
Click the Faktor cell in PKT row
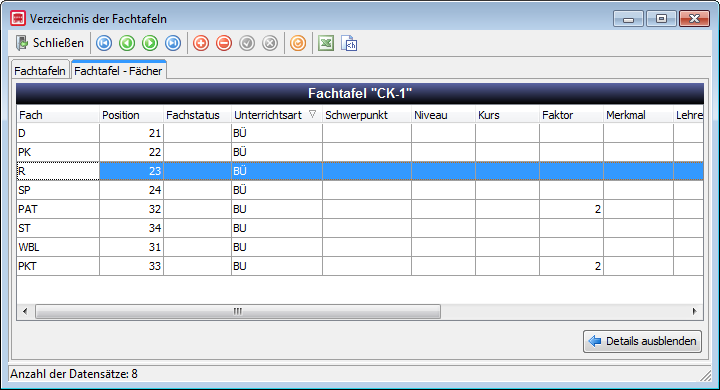571,266
